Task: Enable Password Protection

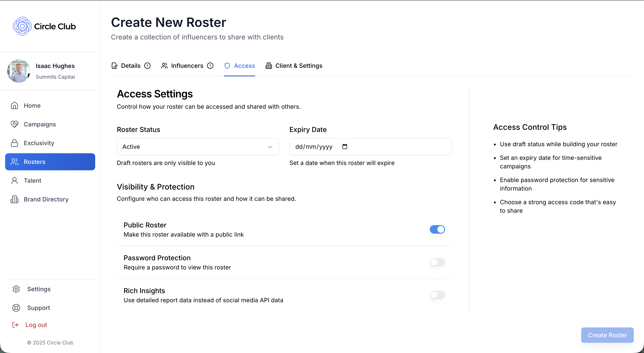Action: coord(437,262)
